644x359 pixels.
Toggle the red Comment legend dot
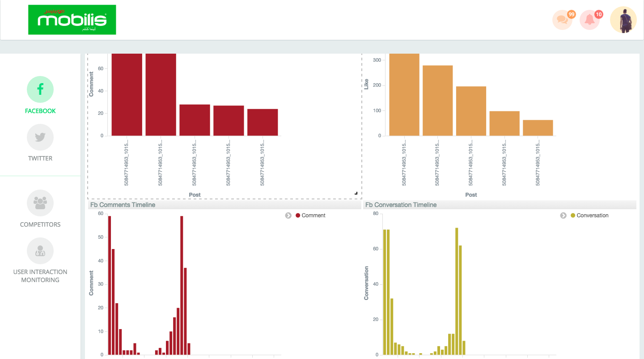(298, 215)
